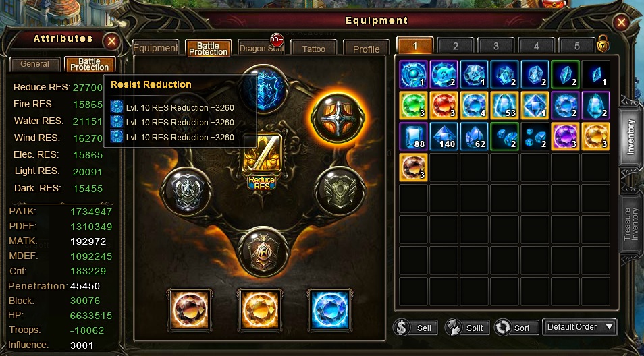Viewport: 644px width, 356px height.
Task: Select the blue gem socket at bottom
Action: click(x=330, y=310)
